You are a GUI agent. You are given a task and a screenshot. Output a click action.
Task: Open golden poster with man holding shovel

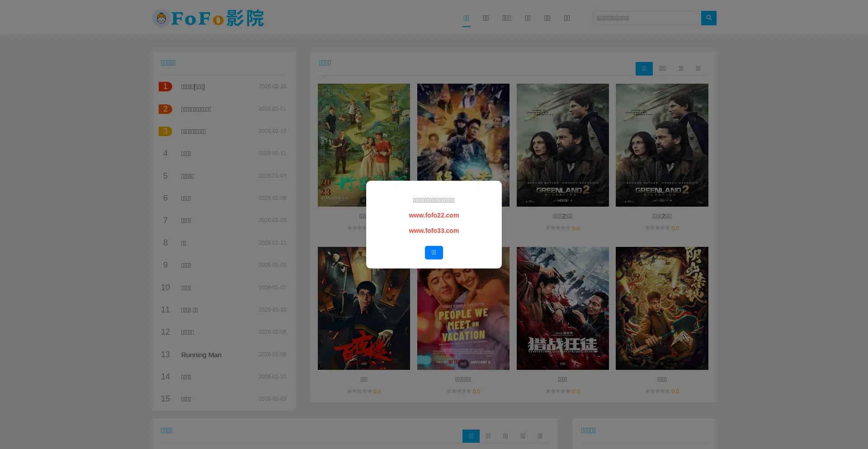point(662,308)
